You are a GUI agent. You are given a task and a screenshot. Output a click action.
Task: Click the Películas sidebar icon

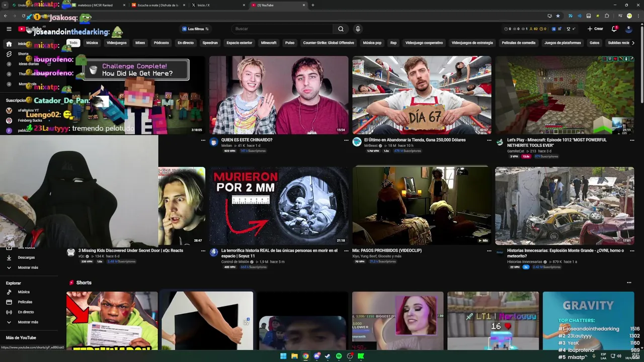pos(9,302)
